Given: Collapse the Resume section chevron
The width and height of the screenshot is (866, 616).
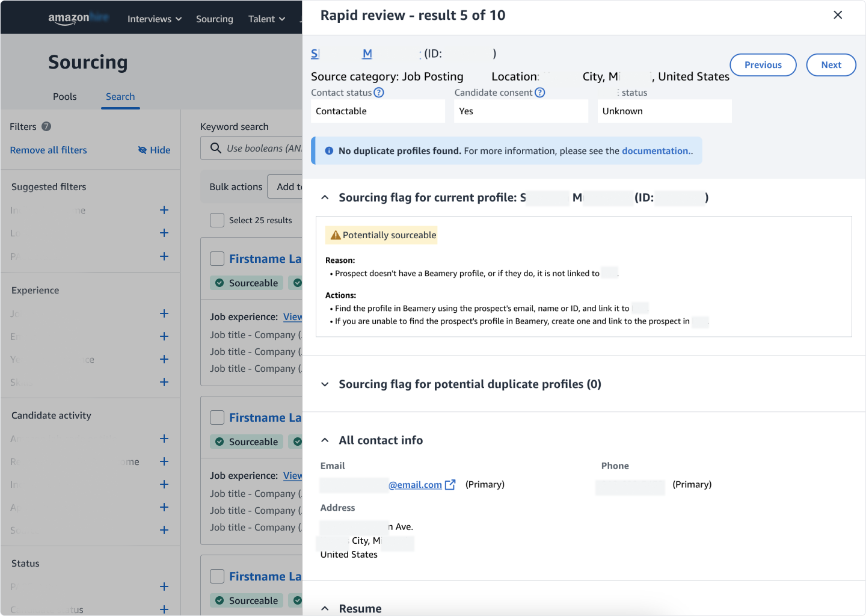Looking at the screenshot, I should click(x=325, y=609).
